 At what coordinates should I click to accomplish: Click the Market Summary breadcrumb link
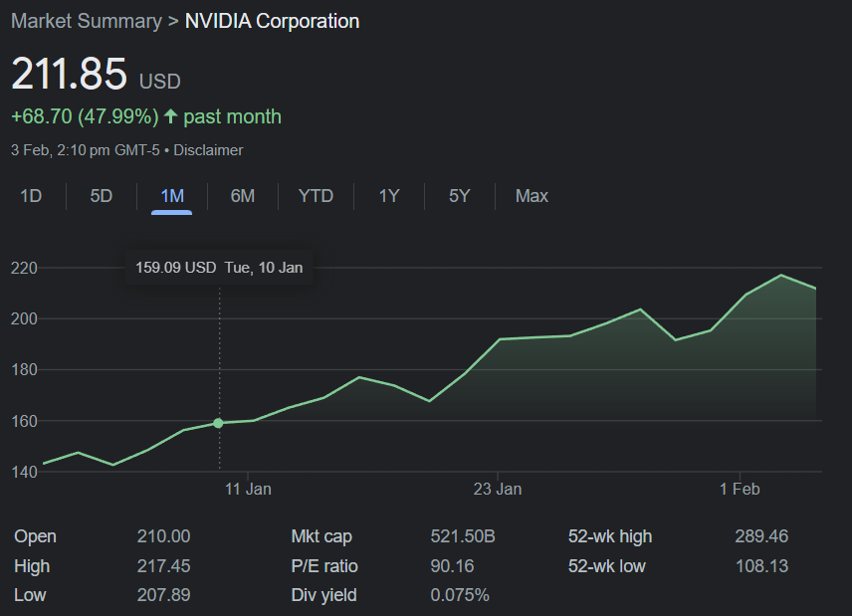click(86, 21)
